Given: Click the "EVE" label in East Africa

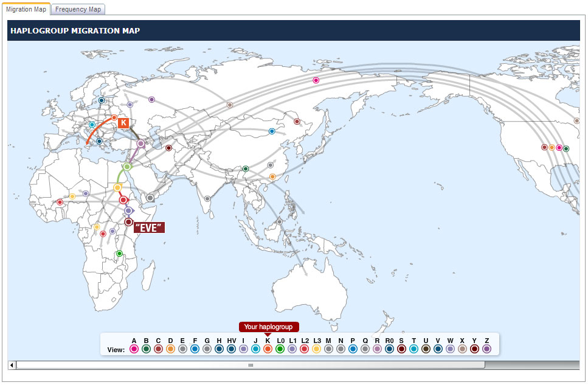Looking at the screenshot, I should click(149, 228).
